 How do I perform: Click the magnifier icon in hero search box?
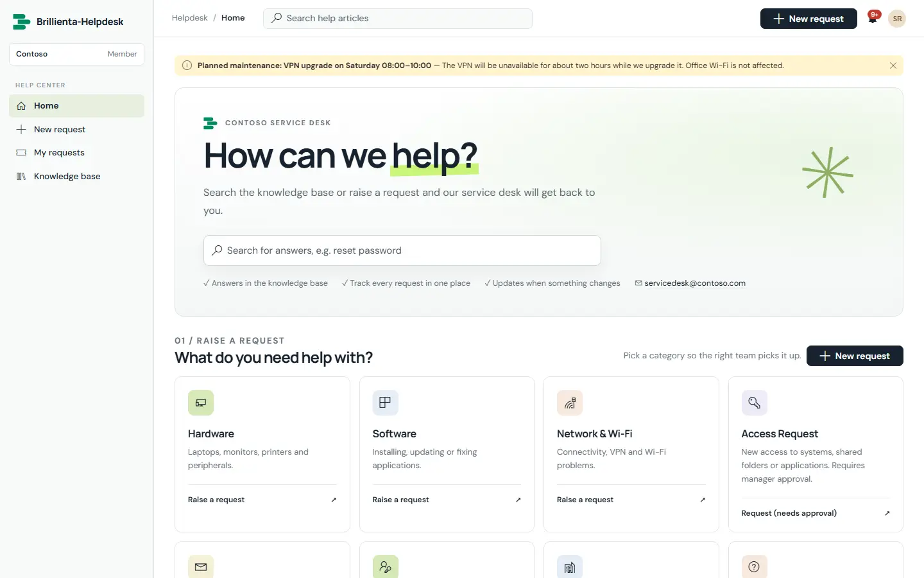pos(217,250)
